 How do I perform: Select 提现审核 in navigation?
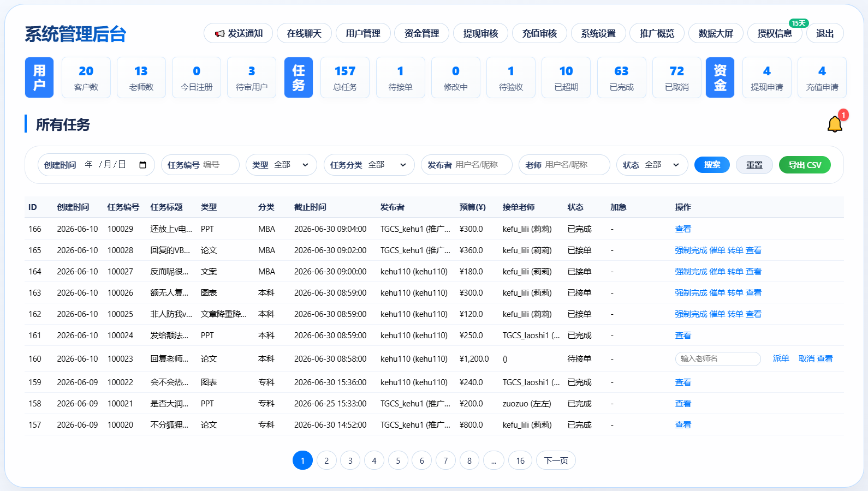coord(480,33)
